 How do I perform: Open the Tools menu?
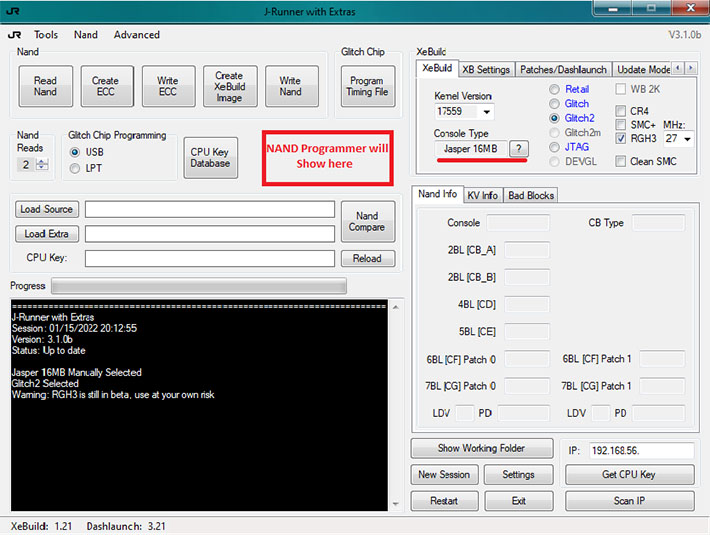(46, 35)
